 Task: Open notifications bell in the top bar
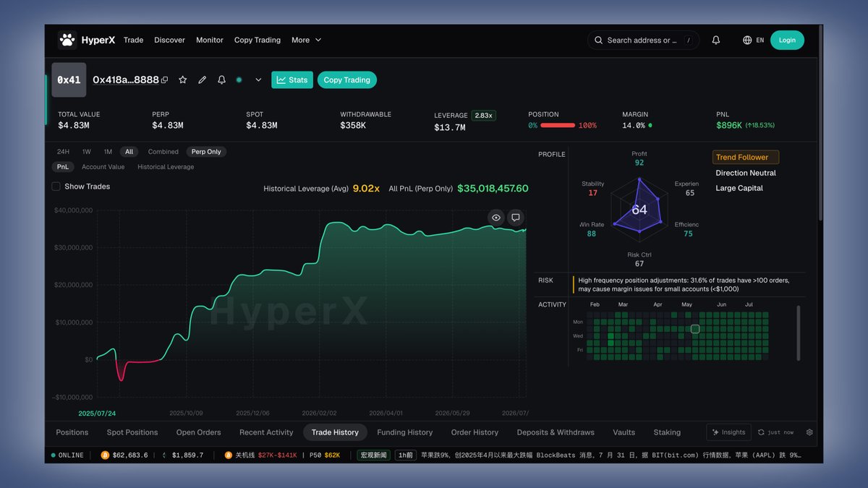click(x=716, y=40)
